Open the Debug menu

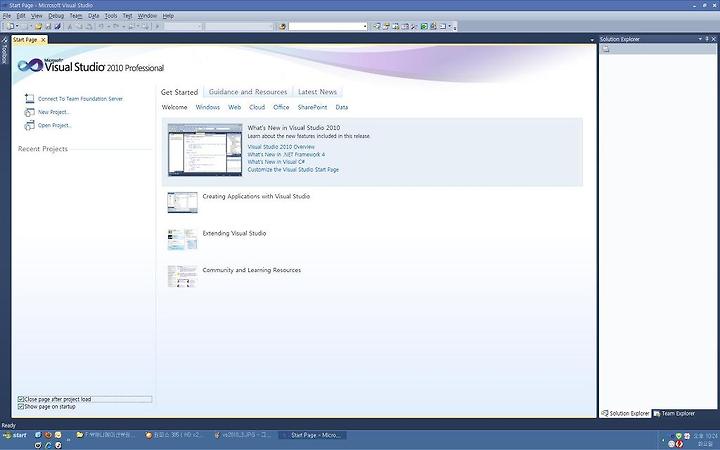(56, 16)
